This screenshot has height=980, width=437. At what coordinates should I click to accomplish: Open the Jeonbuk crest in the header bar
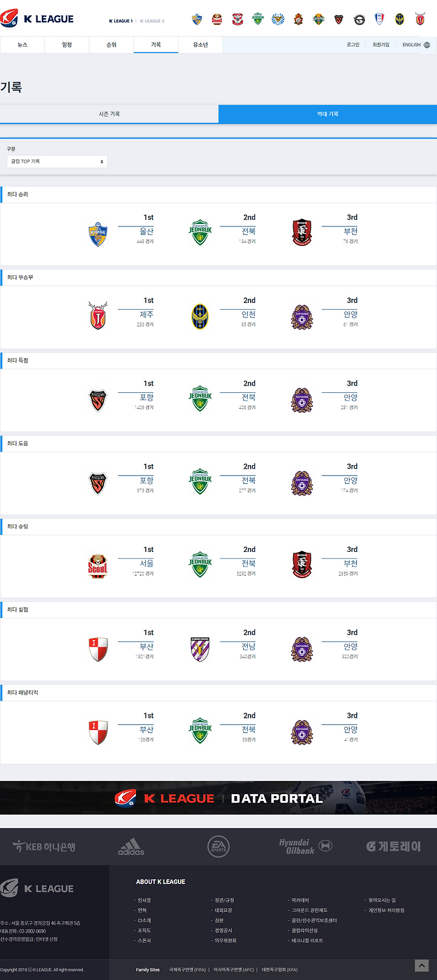point(258,19)
